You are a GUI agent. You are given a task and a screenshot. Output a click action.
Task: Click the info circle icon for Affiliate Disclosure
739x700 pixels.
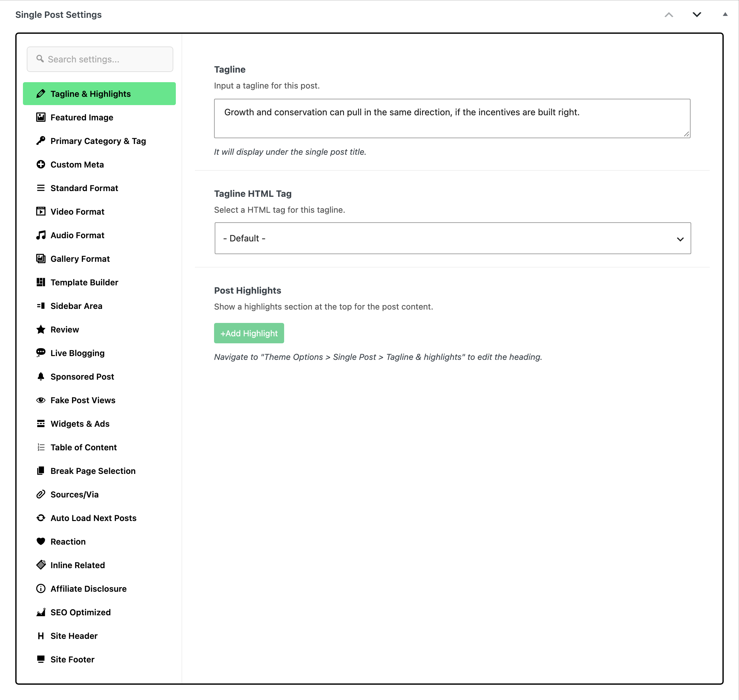(41, 589)
